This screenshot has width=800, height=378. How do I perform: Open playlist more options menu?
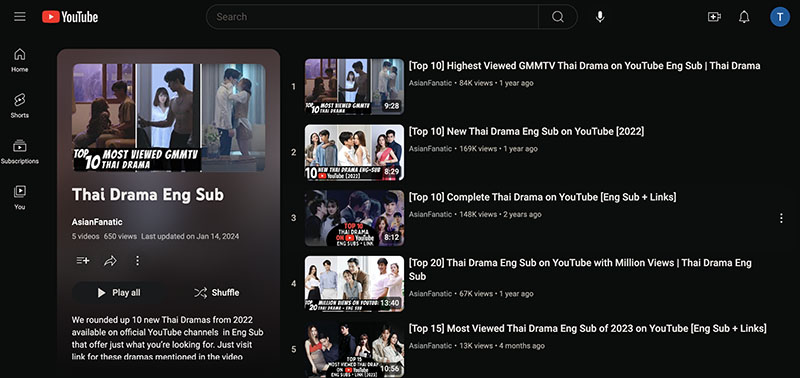(x=137, y=261)
